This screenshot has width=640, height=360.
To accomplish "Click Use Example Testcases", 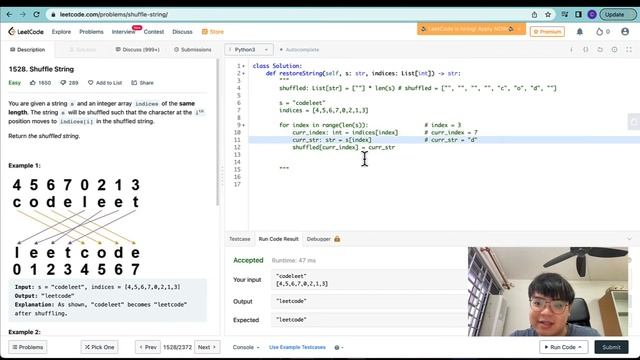I will pos(297,347).
